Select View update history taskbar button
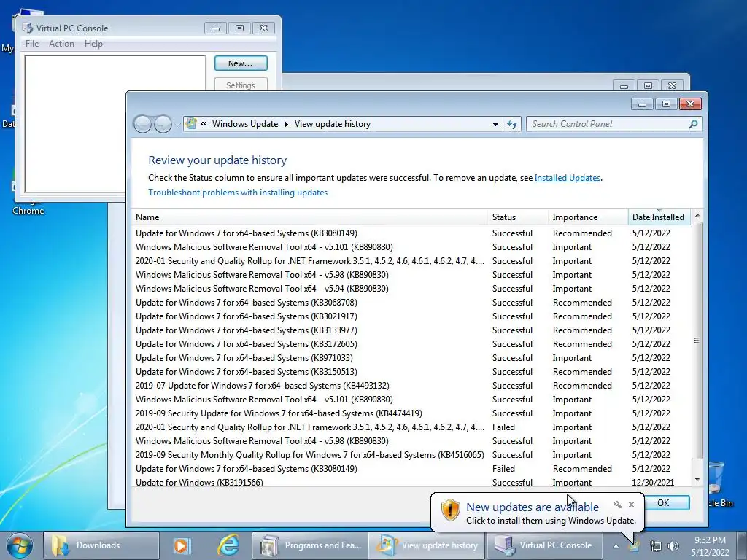Screen dimensions: 747x560 click(427, 545)
